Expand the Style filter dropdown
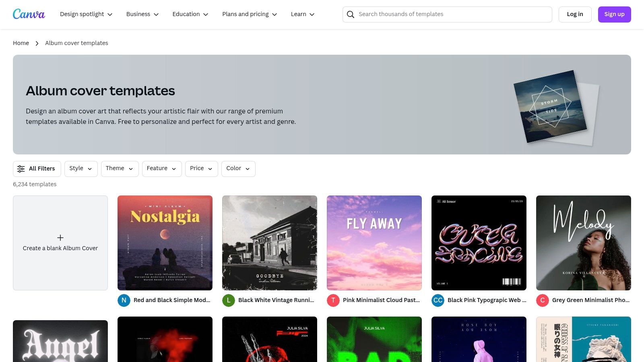 coord(81,169)
